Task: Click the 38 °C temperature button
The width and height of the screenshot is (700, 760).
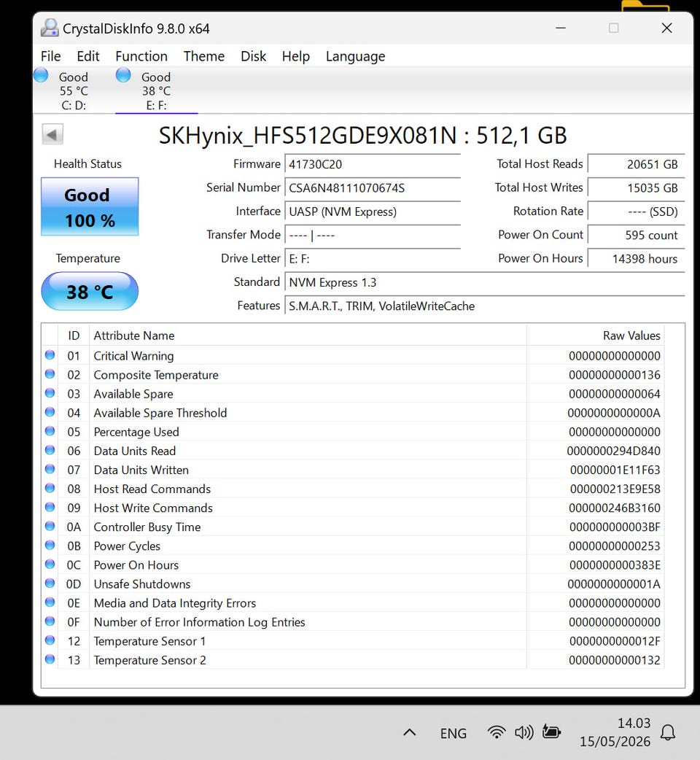Action: tap(90, 291)
